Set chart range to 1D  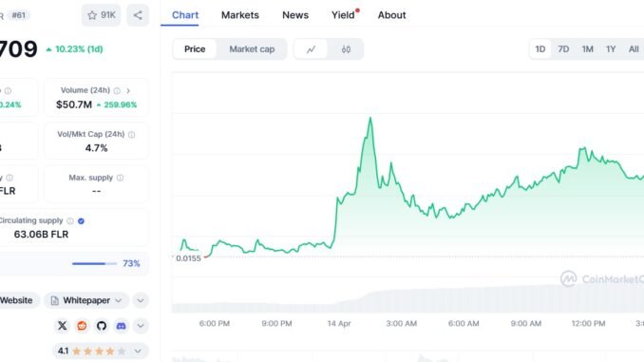pyautogui.click(x=540, y=49)
